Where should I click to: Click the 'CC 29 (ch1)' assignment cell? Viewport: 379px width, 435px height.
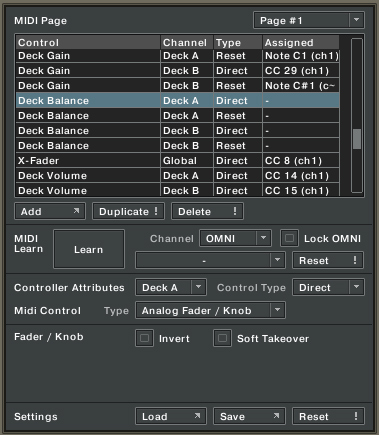[301, 71]
